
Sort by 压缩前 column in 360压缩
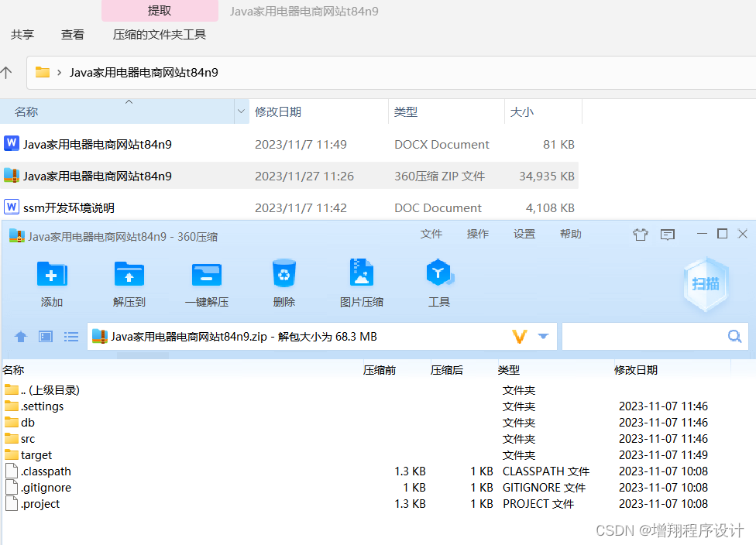point(380,370)
